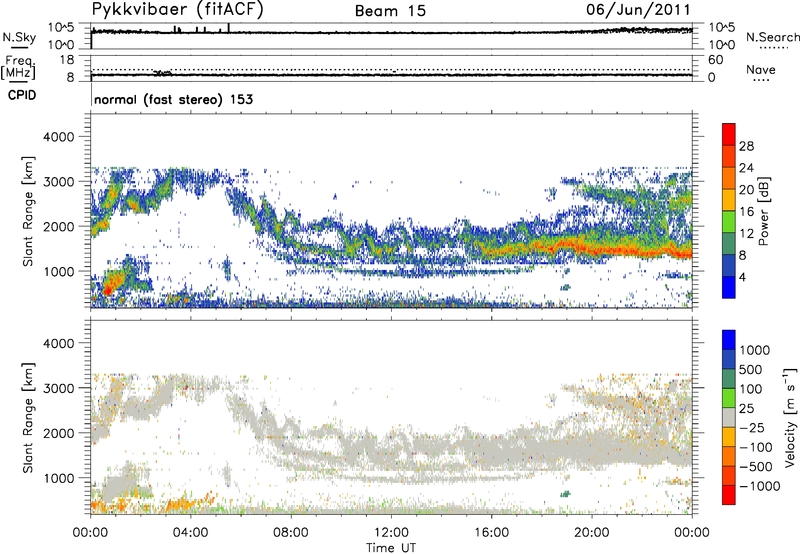The image size is (800, 554).
Task: Click the "normal (fast stereo) 153" mode text
Action: 173,99
